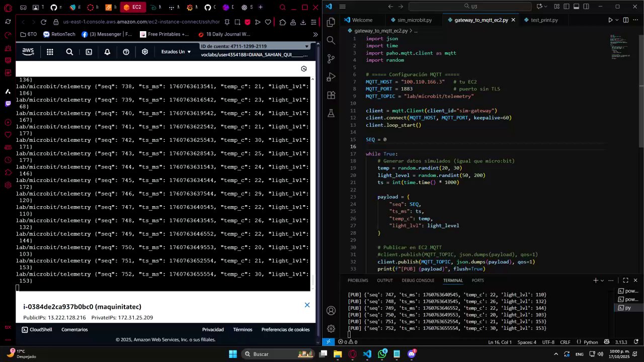This screenshot has height=362, width=644.
Task: Close the gateway_to_mqtt_ec2.py tab
Action: click(513, 20)
